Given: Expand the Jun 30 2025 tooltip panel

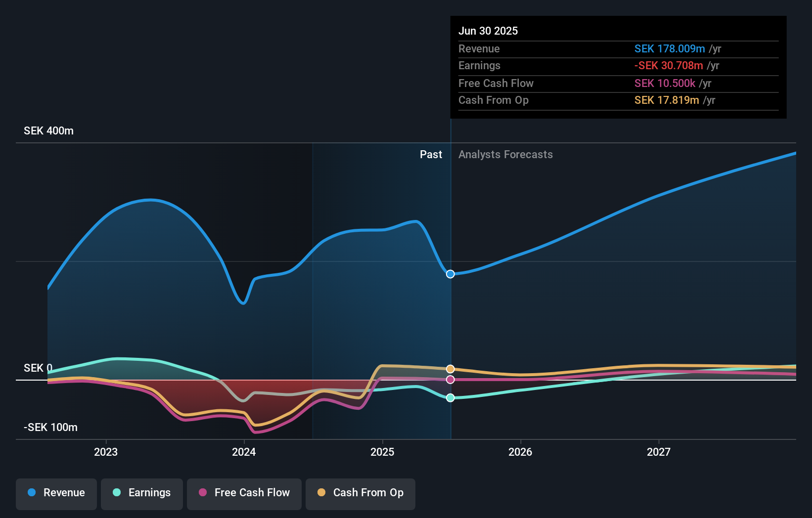Looking at the screenshot, I should pos(618,67).
